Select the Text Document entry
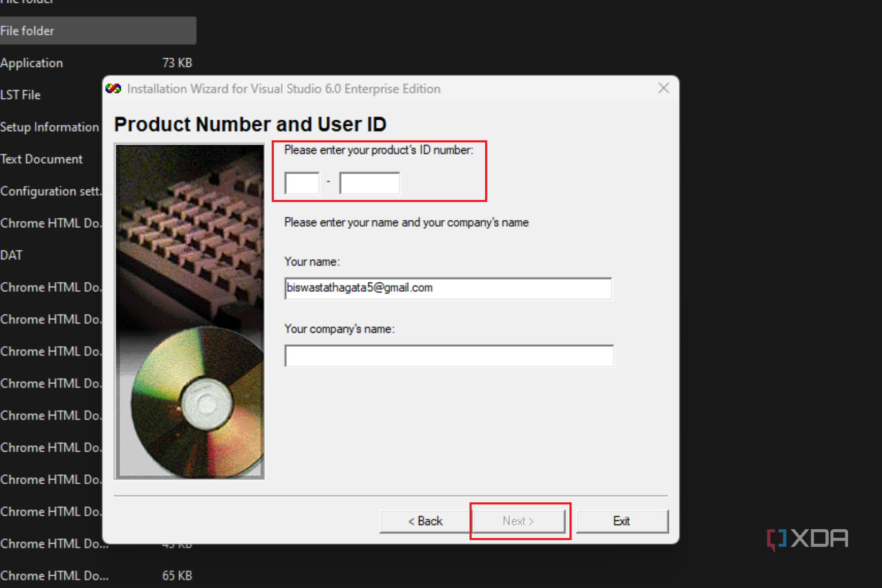 [42, 159]
